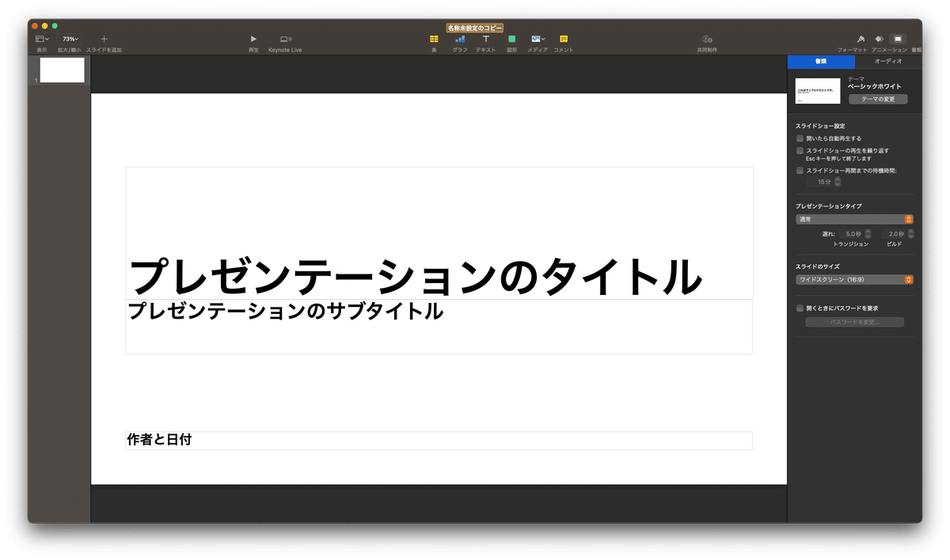
Task: Click the プレゼンテーションのサブタイトル subtitle text
Action: pos(285,311)
